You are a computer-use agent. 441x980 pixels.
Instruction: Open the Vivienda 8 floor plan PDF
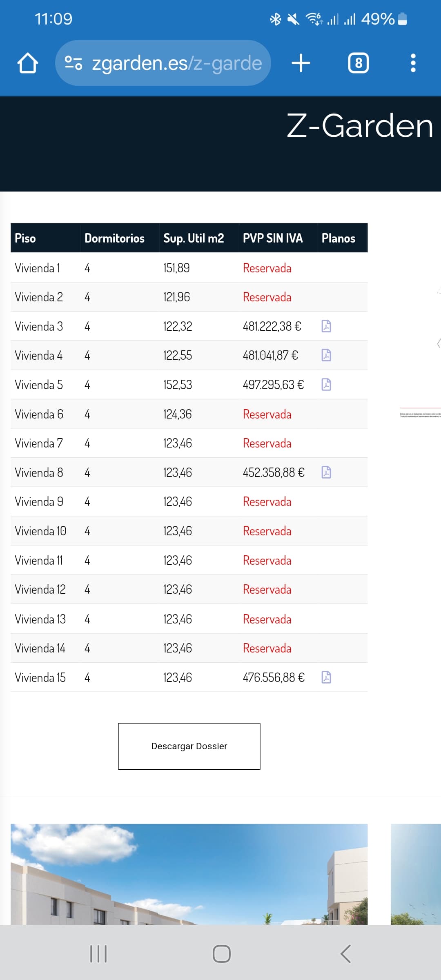326,472
